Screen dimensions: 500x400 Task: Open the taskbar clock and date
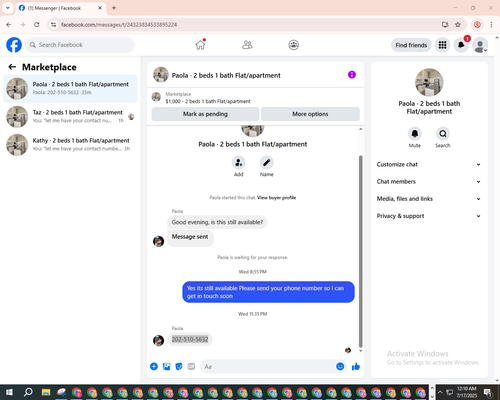(x=467, y=392)
